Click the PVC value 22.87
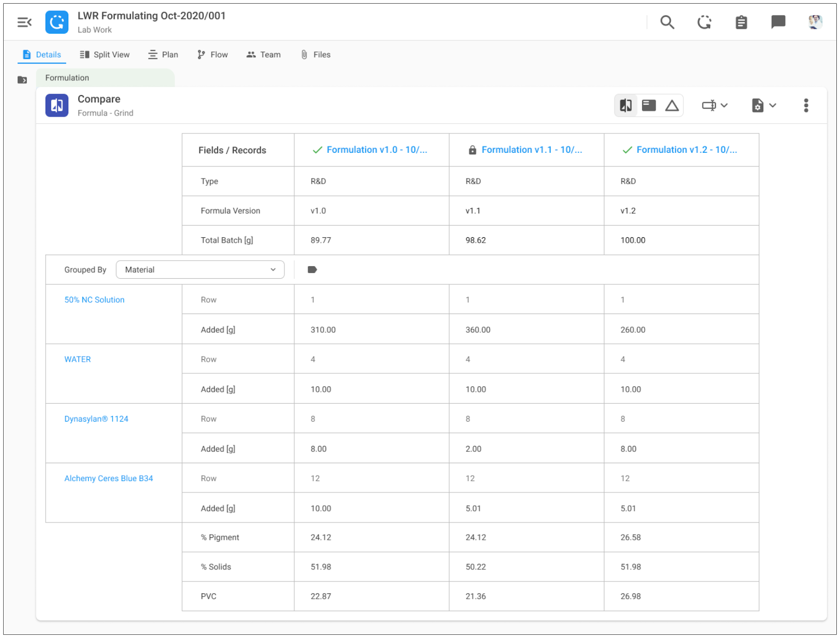 pos(321,596)
